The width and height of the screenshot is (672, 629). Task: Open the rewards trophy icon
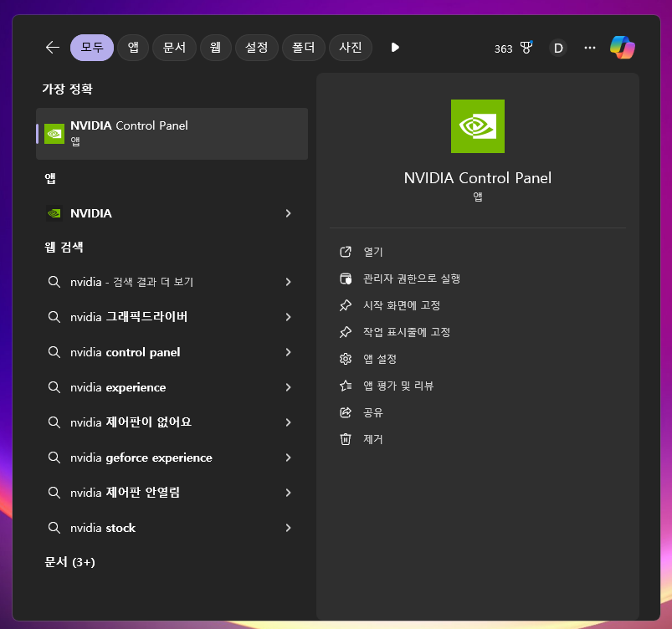526,48
